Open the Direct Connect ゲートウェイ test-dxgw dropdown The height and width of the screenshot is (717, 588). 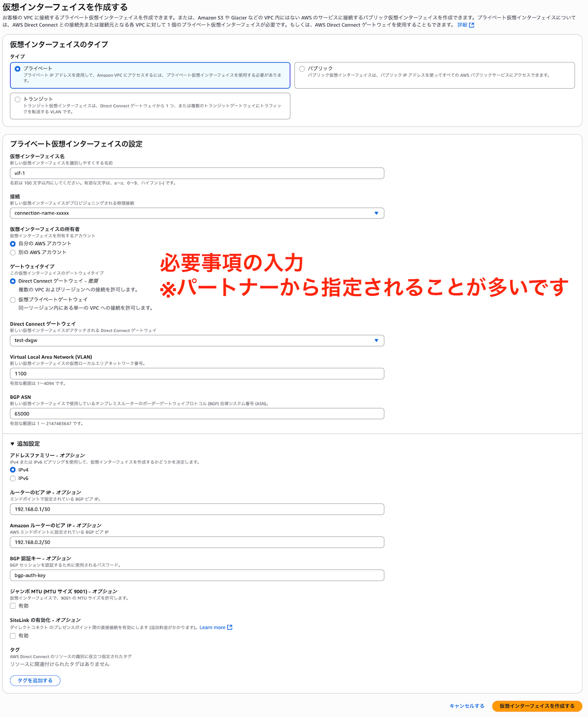point(197,340)
